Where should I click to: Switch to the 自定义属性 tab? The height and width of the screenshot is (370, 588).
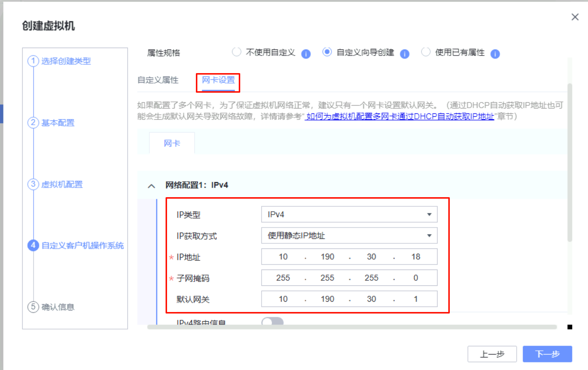point(158,80)
